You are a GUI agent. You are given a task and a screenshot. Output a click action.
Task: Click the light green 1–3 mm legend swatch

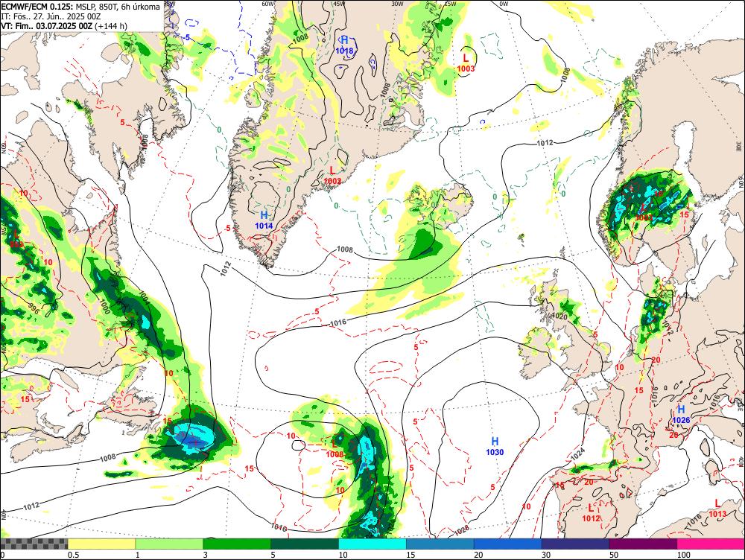point(169,544)
